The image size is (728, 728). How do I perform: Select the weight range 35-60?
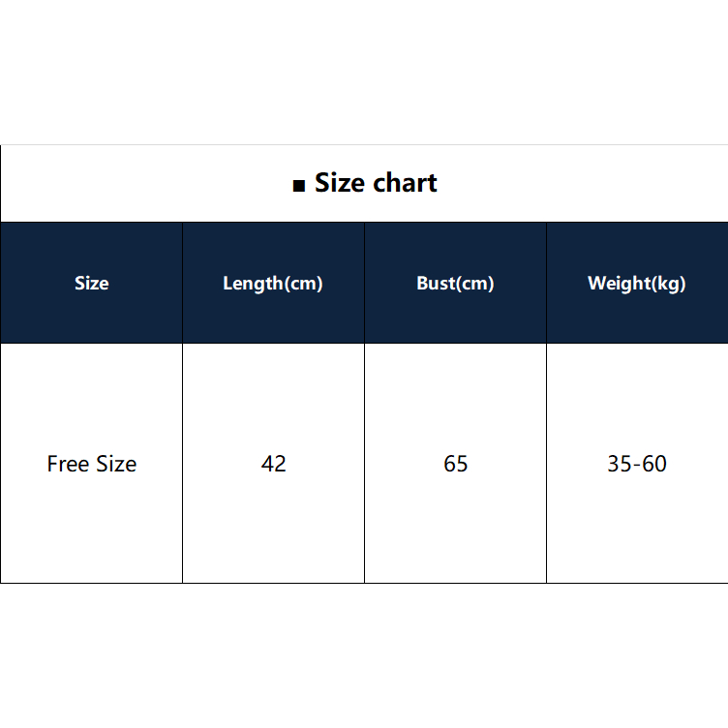point(636,464)
